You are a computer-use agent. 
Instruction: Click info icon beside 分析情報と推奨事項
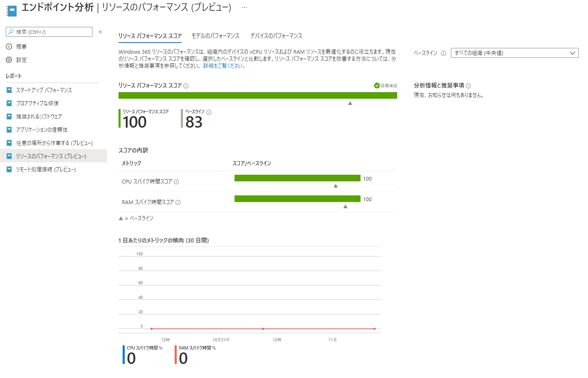coord(468,86)
